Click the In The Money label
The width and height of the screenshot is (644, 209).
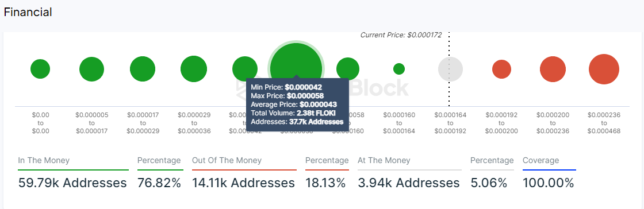pos(44,160)
